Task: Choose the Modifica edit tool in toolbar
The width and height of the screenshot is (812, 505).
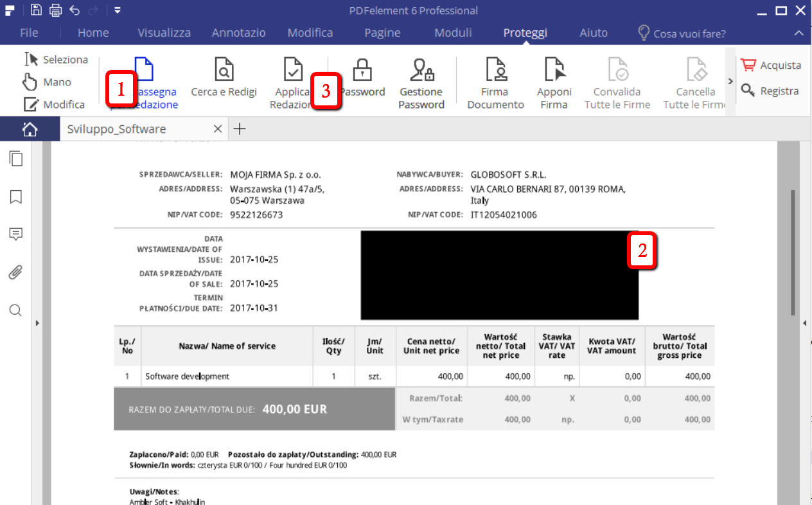Action: tap(54, 104)
